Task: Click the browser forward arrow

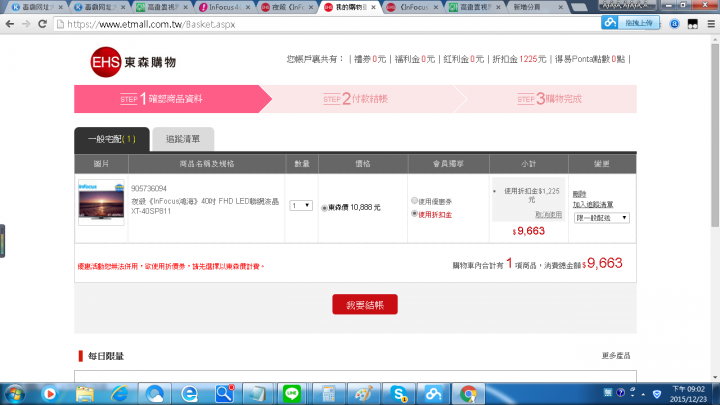Action: (26, 24)
